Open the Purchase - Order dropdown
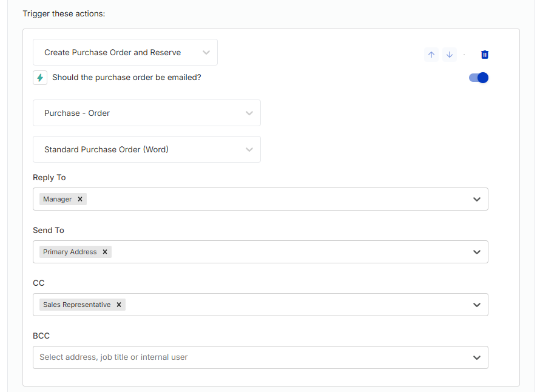Image resolution: width=540 pixels, height=392 pixels. 147,113
